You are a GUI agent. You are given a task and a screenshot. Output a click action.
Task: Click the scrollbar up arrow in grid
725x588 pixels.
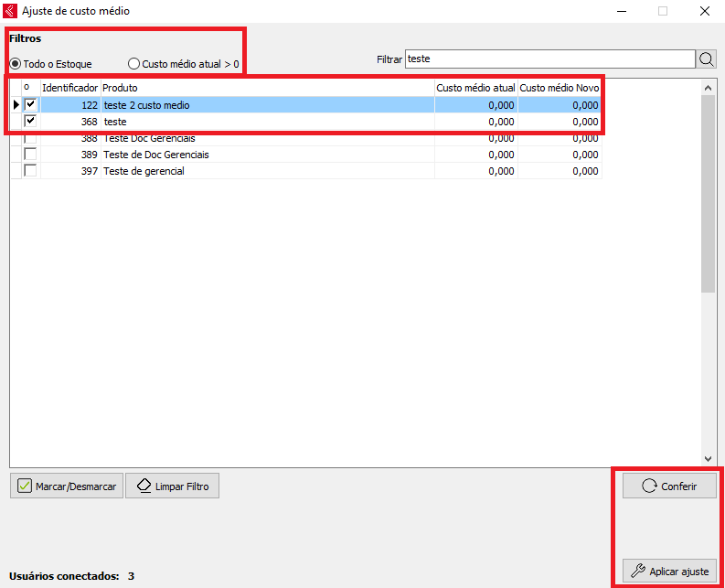(x=709, y=88)
